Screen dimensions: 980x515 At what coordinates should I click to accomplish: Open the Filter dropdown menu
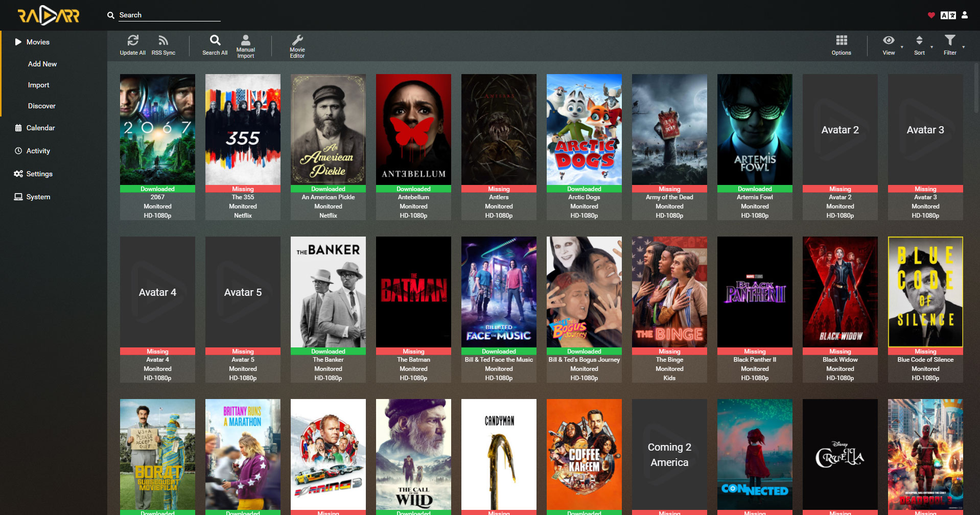(950, 41)
